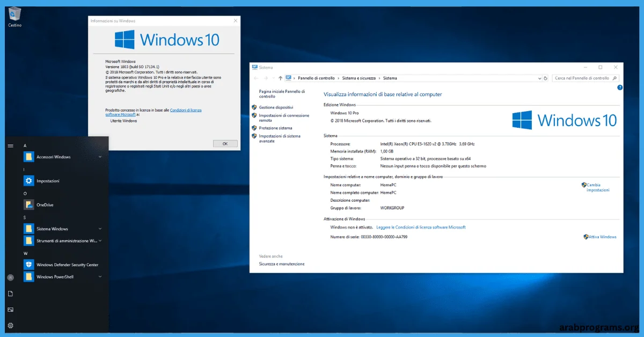Open Documents icon in Start rail
Viewport: 644px width, 337px height.
[x=10, y=294]
